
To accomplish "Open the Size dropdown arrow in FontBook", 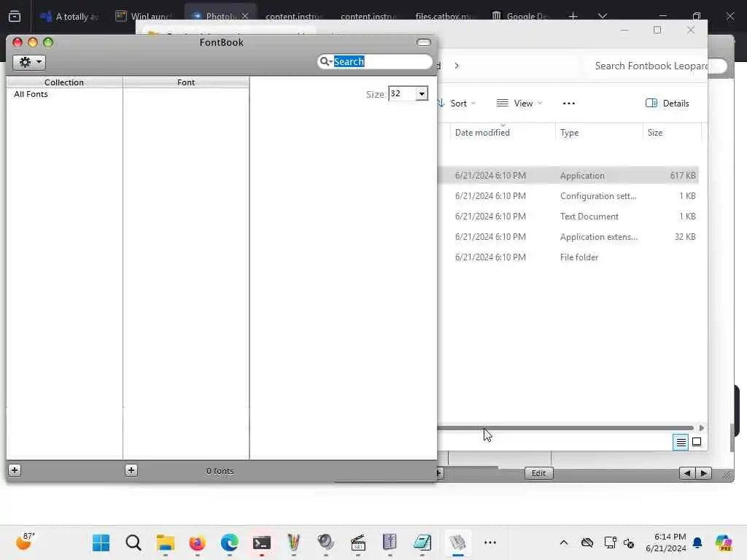I will pyautogui.click(x=422, y=93).
